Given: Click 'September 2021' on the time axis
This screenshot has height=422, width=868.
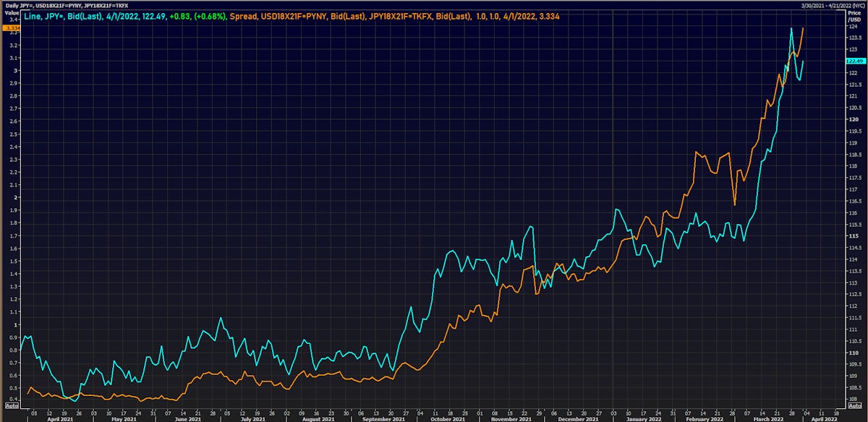Looking at the screenshot, I should [385, 418].
